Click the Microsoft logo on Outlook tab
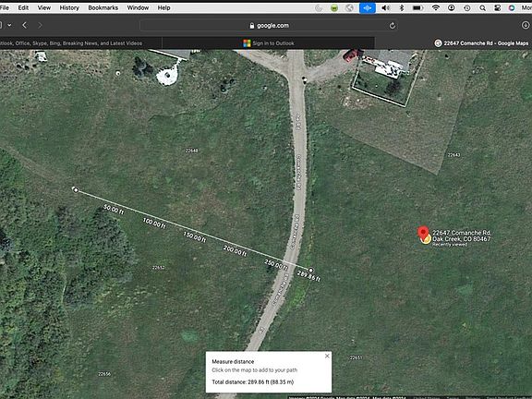This screenshot has height=399, width=532. point(247,43)
